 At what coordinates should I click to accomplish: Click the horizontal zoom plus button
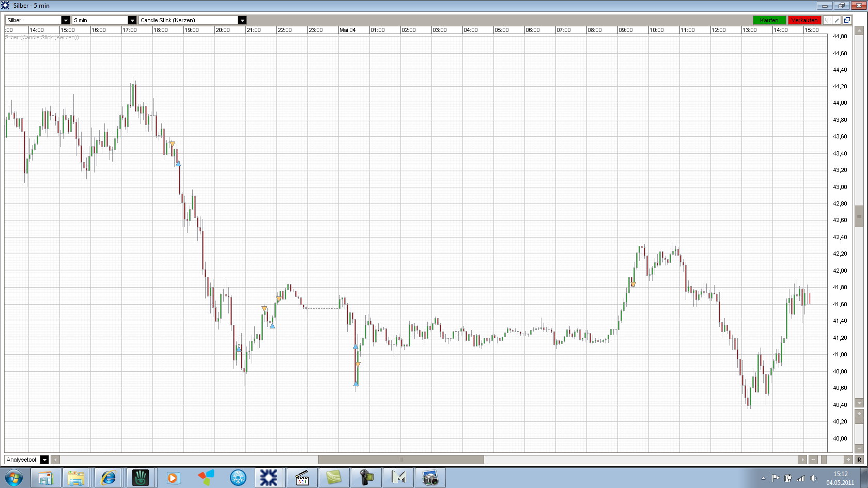848,460
